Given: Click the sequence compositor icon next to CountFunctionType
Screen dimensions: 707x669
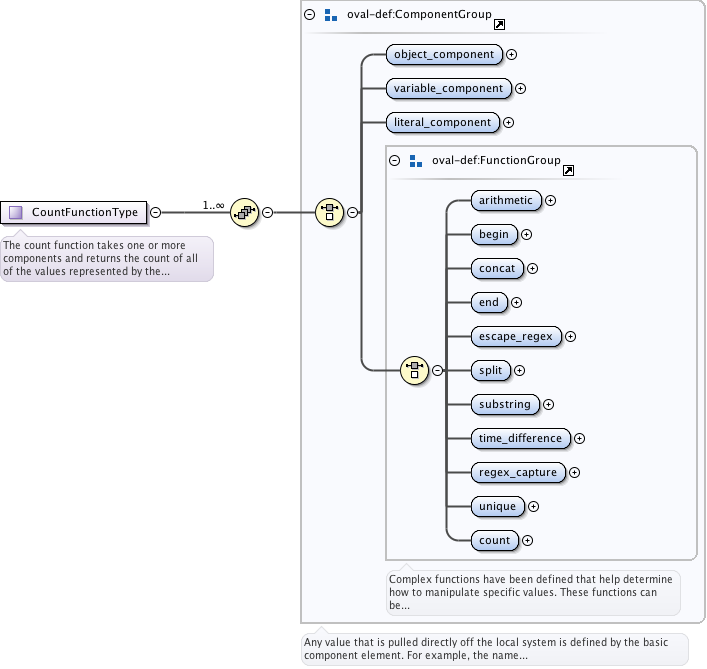Looking at the screenshot, I should tap(245, 212).
